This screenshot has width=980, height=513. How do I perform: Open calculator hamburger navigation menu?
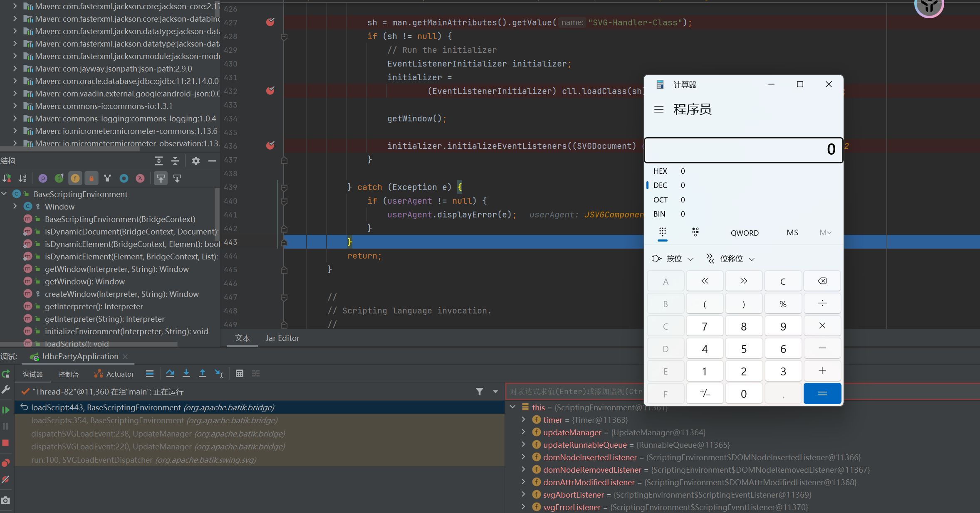click(658, 110)
